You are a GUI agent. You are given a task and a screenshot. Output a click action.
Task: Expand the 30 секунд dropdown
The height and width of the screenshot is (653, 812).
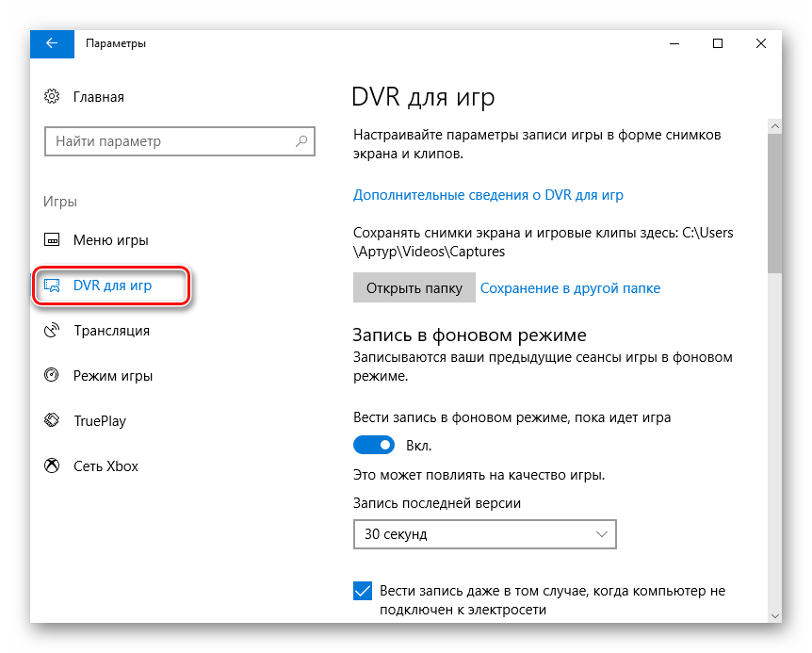click(x=485, y=534)
